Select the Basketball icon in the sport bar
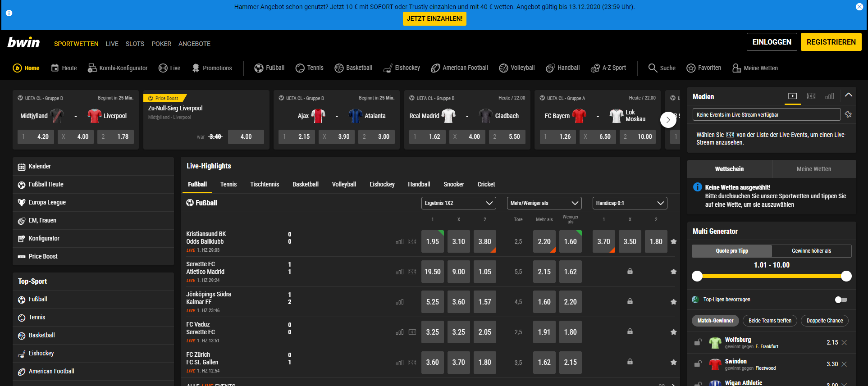Image resolution: width=868 pixels, height=386 pixels. tap(339, 68)
